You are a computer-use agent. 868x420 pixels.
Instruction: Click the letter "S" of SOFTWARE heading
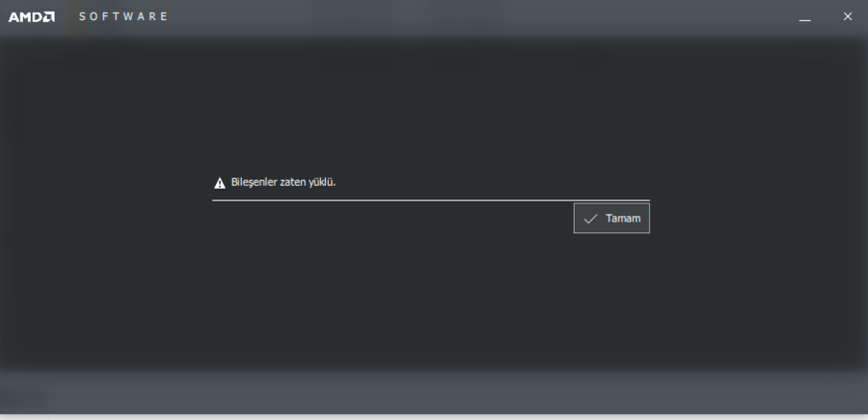(x=83, y=16)
